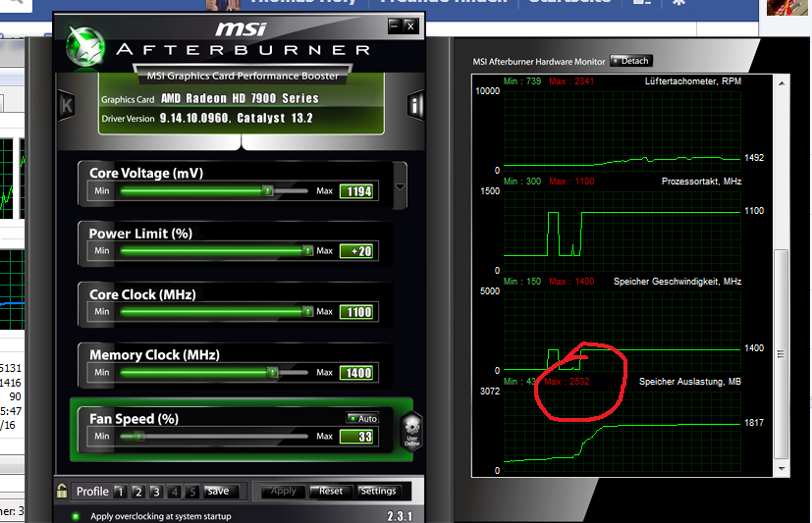The width and height of the screenshot is (812, 523).
Task: Select Profile slot 1
Action: pos(120,492)
